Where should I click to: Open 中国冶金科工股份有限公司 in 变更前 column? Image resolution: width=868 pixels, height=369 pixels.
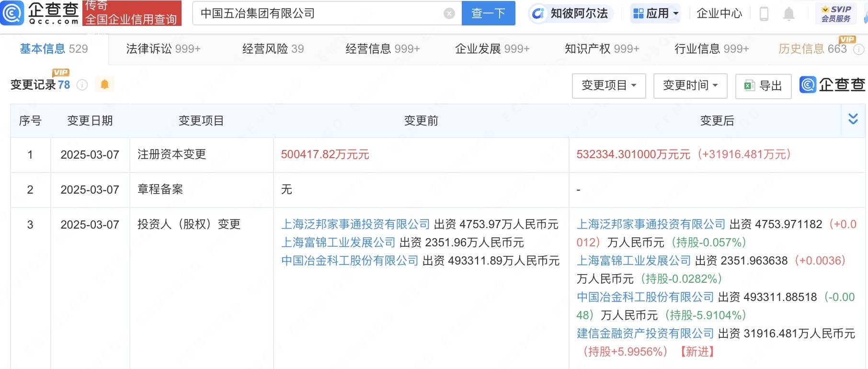coord(350,261)
